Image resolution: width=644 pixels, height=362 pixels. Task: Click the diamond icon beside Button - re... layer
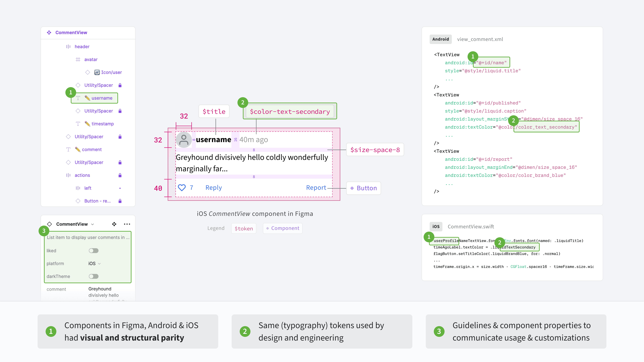coord(78,201)
